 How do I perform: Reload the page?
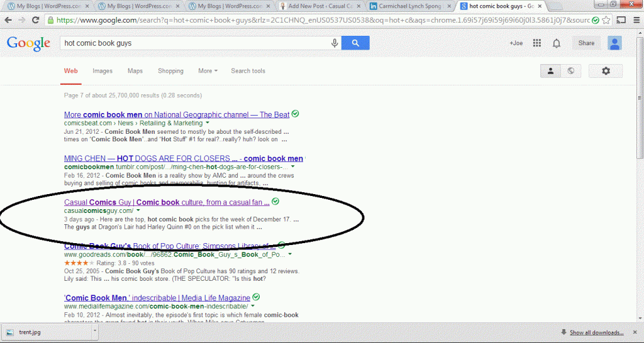(x=36, y=20)
